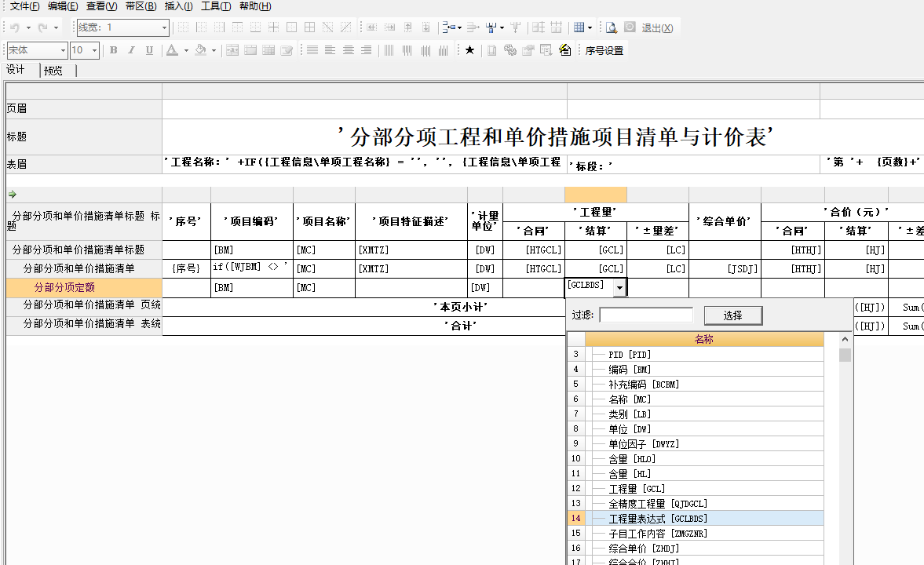Viewport: 924px width, 565px height.
Task: Open the 文件(F) menu
Action: pos(25,6)
